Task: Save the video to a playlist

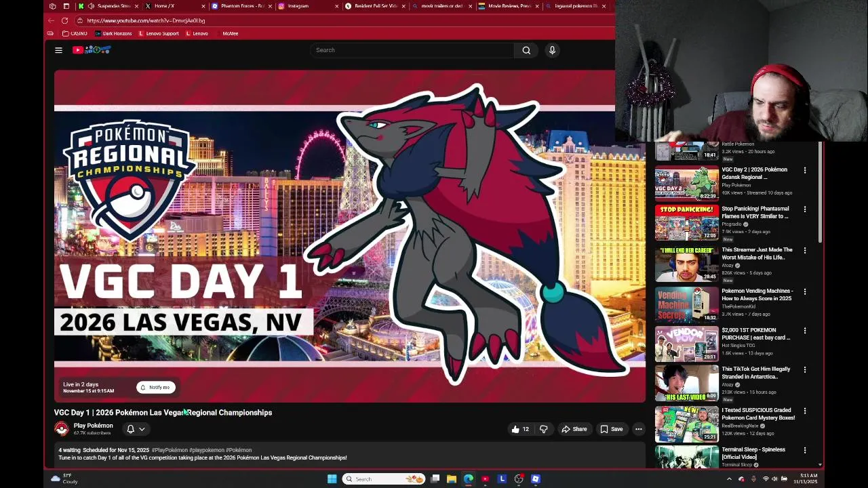Action: (x=611, y=429)
